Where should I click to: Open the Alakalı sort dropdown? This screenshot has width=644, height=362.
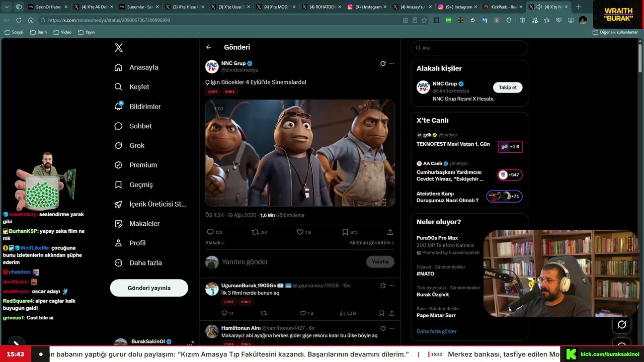(x=215, y=243)
